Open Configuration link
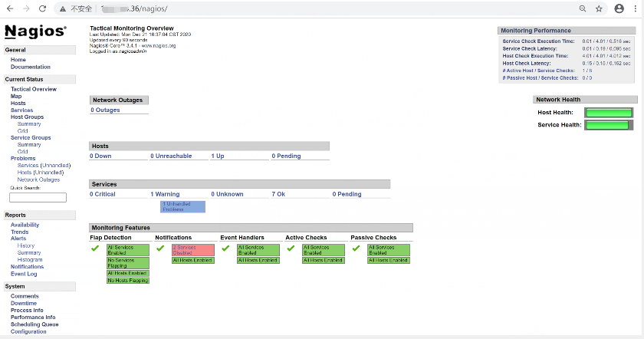The image size is (644, 339). tap(28, 331)
